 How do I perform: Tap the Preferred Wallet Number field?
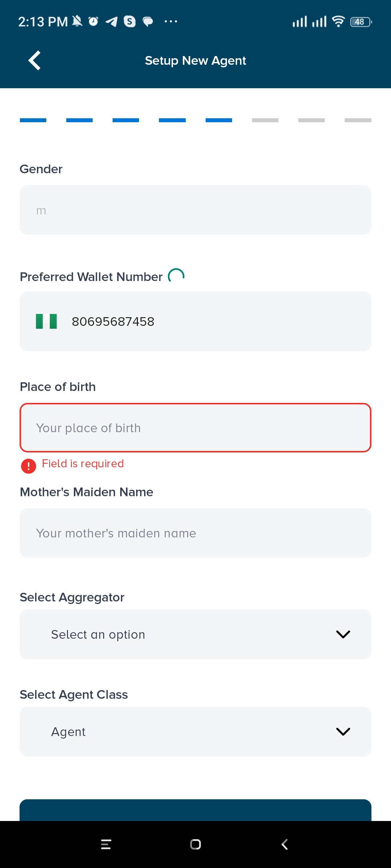point(217,321)
